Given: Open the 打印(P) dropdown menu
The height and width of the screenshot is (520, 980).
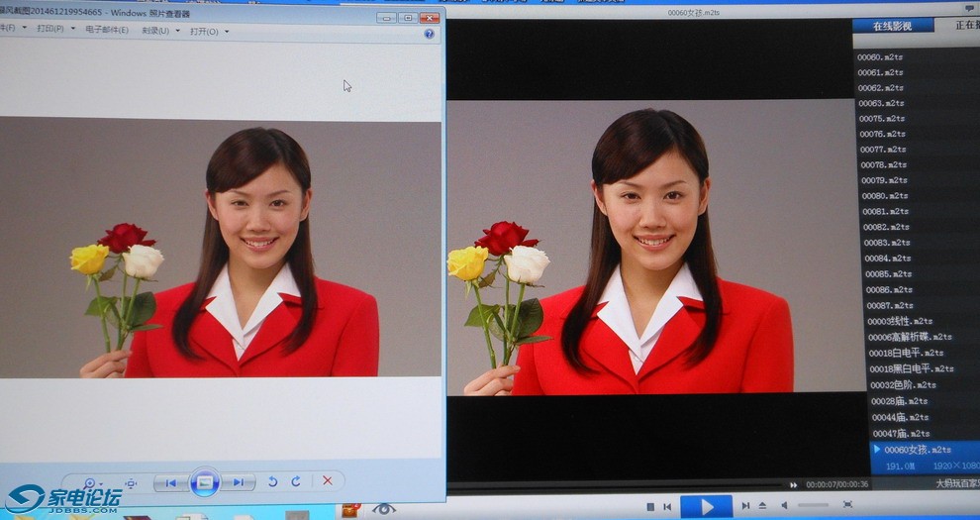Looking at the screenshot, I should 55,30.
